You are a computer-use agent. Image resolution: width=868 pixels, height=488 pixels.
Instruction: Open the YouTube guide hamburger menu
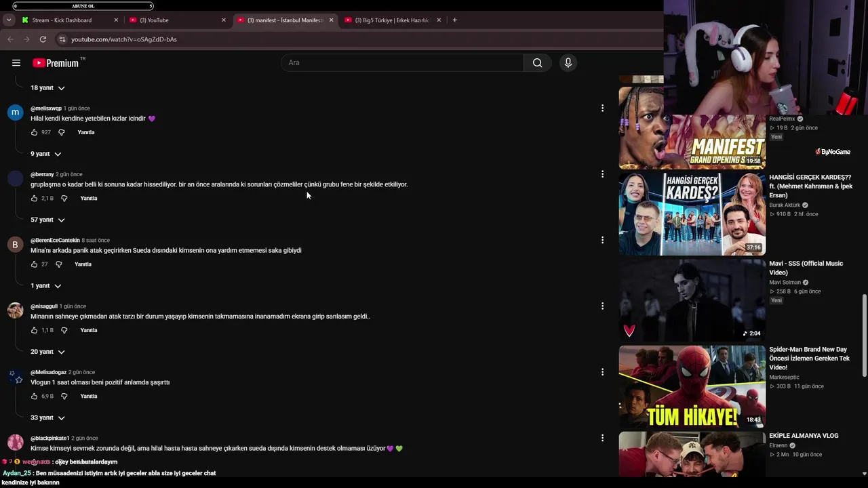coord(16,63)
